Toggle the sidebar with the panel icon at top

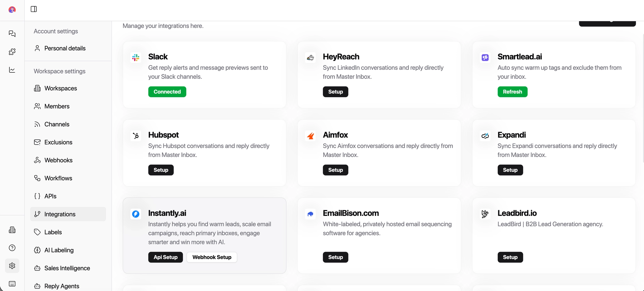[x=34, y=9]
